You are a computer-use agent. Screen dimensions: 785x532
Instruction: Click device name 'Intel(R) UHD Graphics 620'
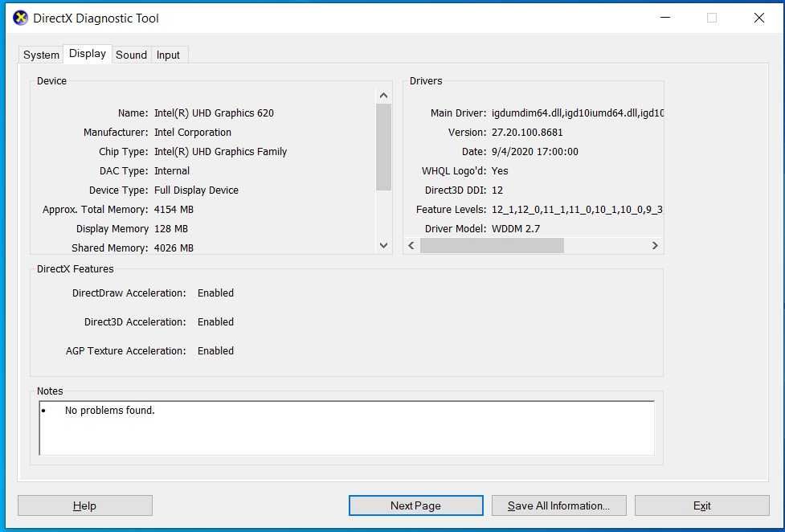pyautogui.click(x=214, y=113)
